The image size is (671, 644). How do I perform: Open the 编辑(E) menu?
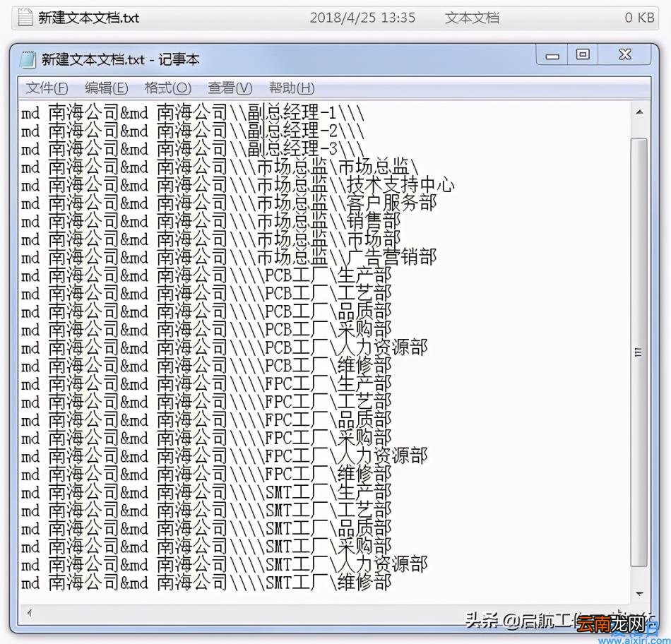tap(106, 88)
